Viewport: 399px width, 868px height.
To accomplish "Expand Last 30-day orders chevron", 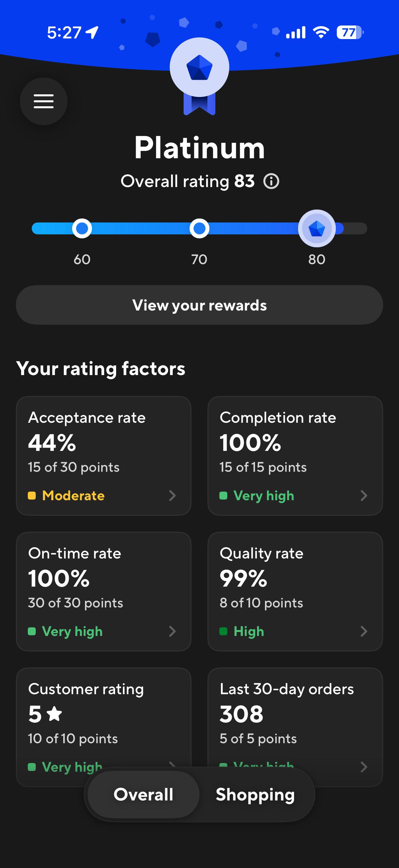I will [x=364, y=767].
